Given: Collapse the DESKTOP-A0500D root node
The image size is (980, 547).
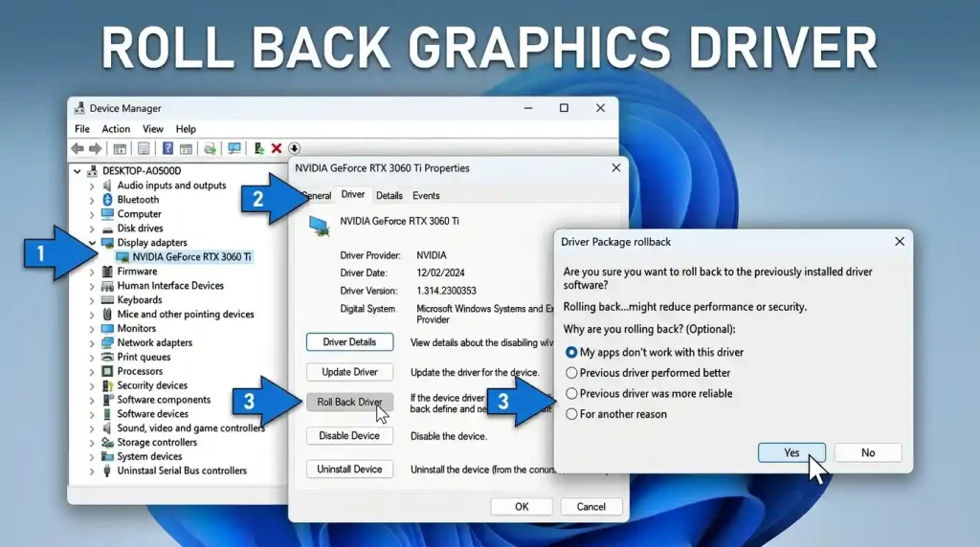Looking at the screenshot, I should [x=77, y=170].
